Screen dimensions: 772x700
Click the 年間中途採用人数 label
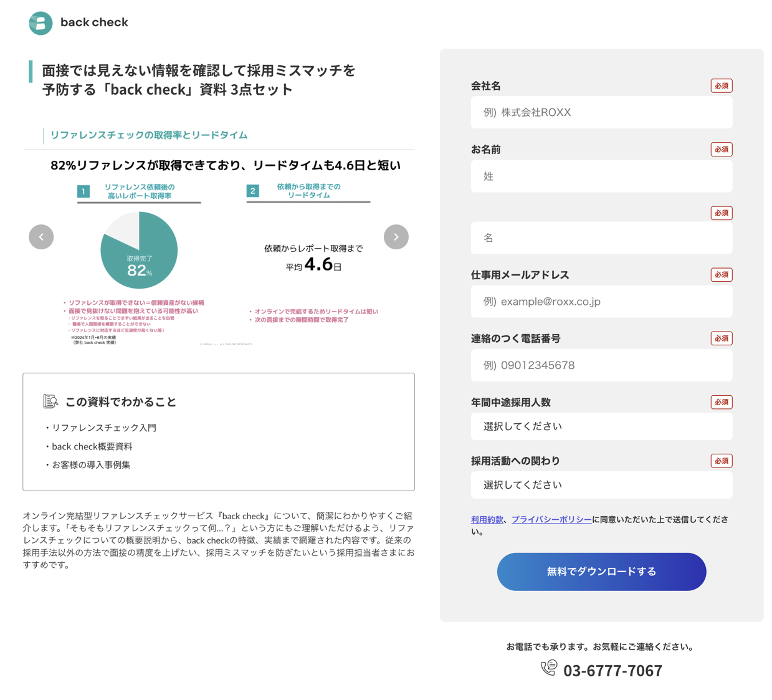511,403
